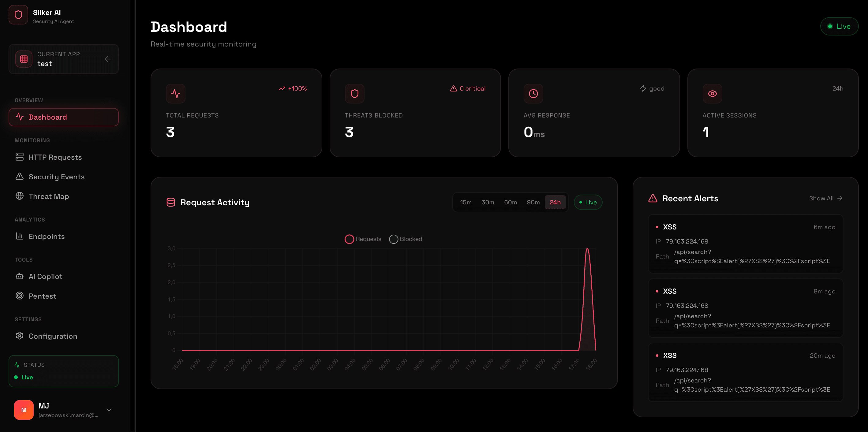Open the Silker AI shield logo

pyautogui.click(x=18, y=14)
